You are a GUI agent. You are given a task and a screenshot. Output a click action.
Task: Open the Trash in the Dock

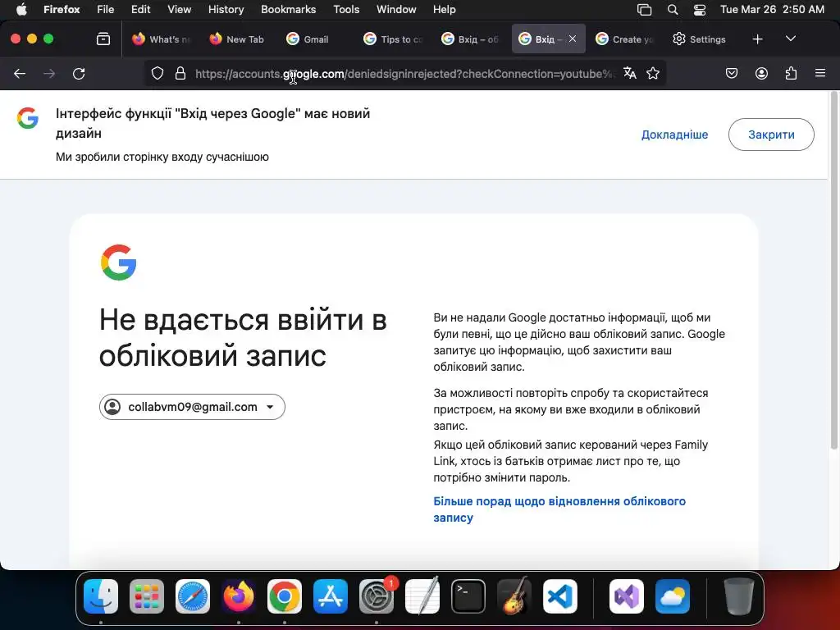click(739, 596)
